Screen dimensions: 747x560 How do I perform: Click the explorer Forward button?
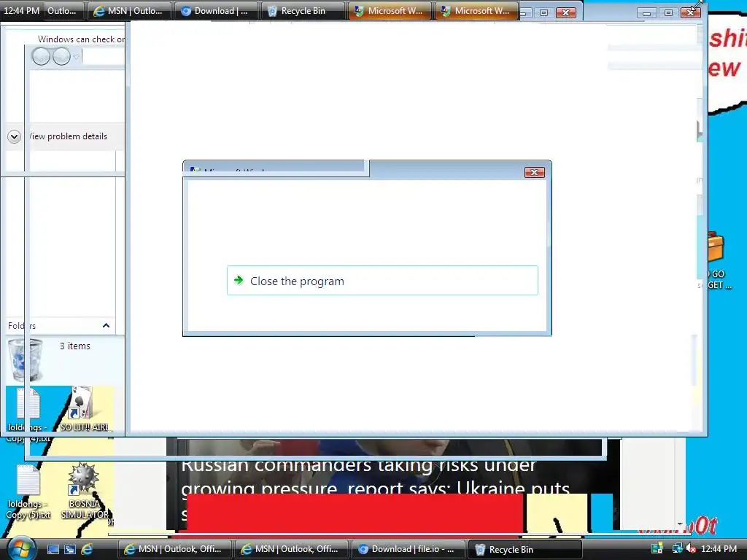[61, 57]
